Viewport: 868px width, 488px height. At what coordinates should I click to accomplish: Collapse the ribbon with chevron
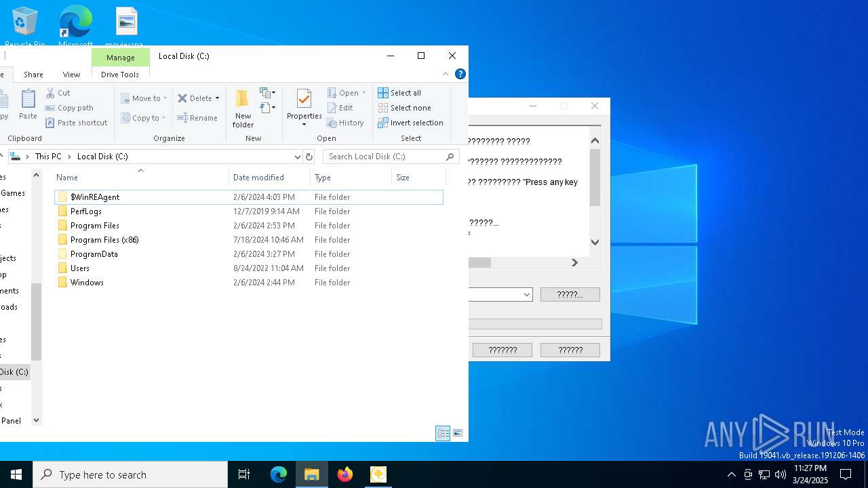click(446, 74)
